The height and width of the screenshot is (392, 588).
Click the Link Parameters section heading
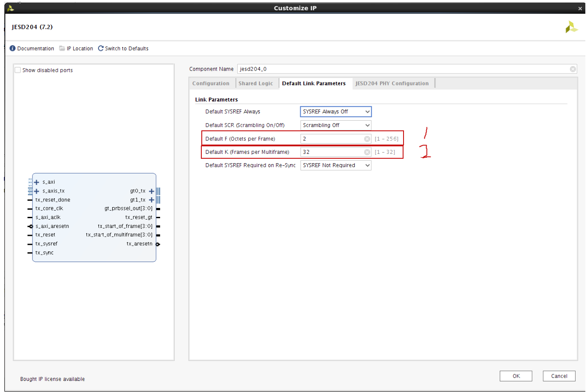pos(216,99)
